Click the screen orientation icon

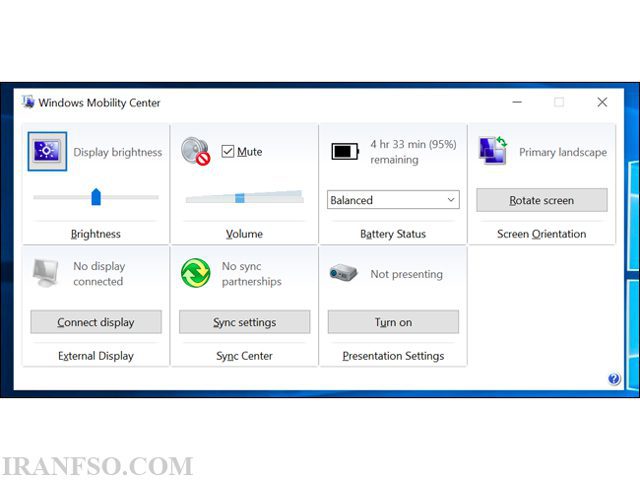click(x=493, y=151)
